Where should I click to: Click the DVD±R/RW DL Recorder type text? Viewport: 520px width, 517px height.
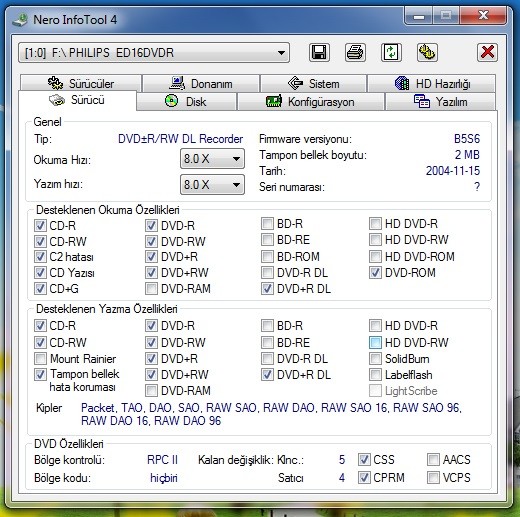point(180,139)
